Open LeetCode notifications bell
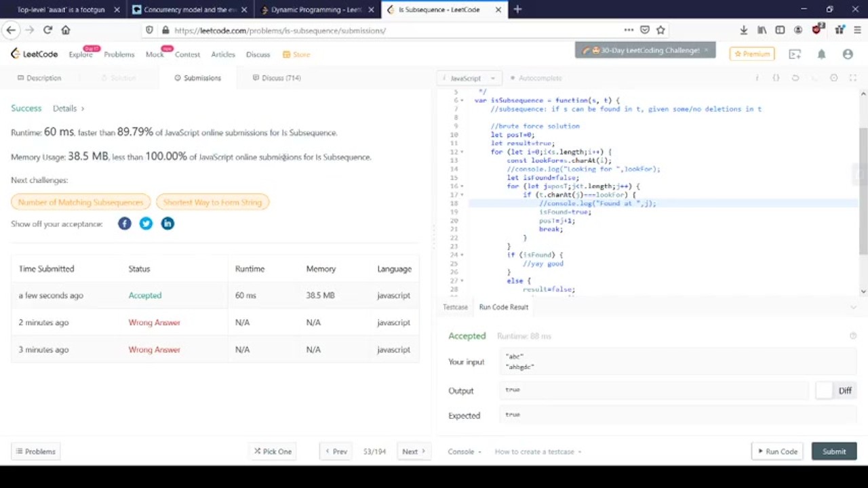This screenshot has height=488, width=868. click(x=821, y=54)
